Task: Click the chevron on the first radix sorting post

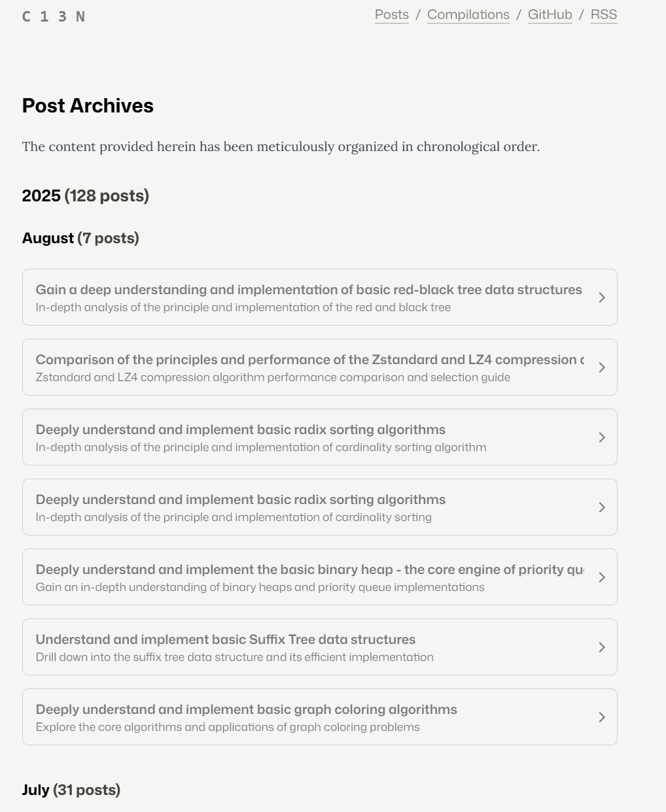Action: click(x=602, y=437)
